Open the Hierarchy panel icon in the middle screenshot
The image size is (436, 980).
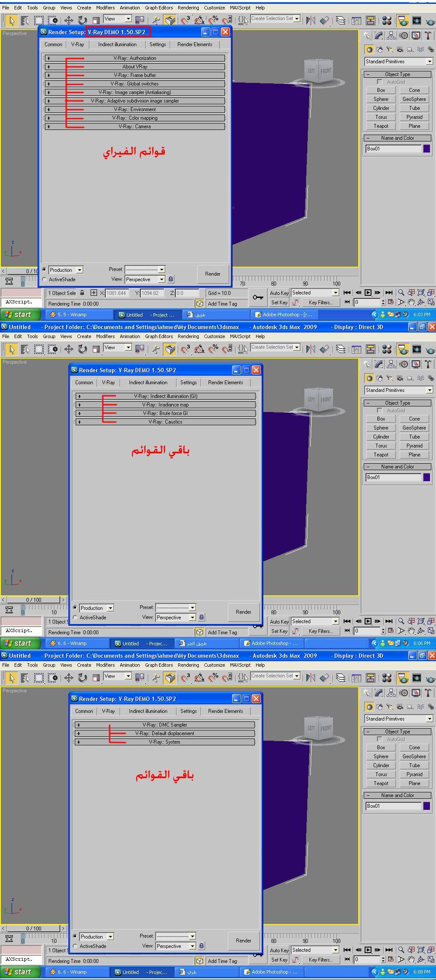pos(391,364)
